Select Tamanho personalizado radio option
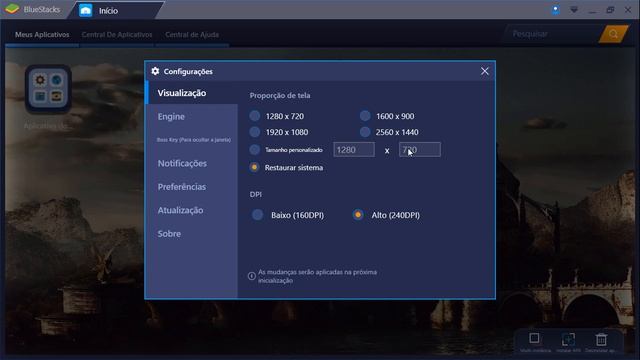Viewport: 640px width, 360px height. pyautogui.click(x=255, y=150)
